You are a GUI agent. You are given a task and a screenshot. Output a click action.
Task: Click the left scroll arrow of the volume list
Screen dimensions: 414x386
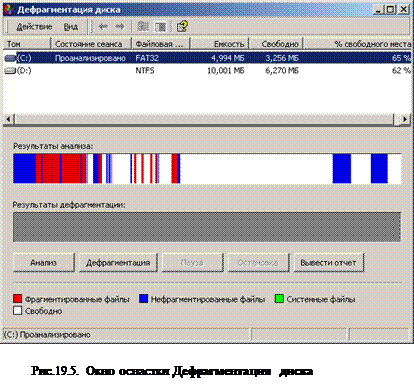[8, 119]
